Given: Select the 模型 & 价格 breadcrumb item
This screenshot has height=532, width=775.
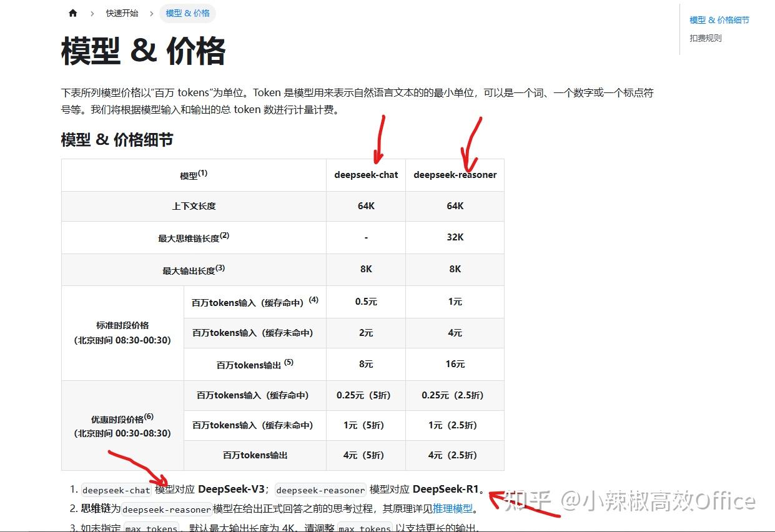Looking at the screenshot, I should click(x=187, y=12).
